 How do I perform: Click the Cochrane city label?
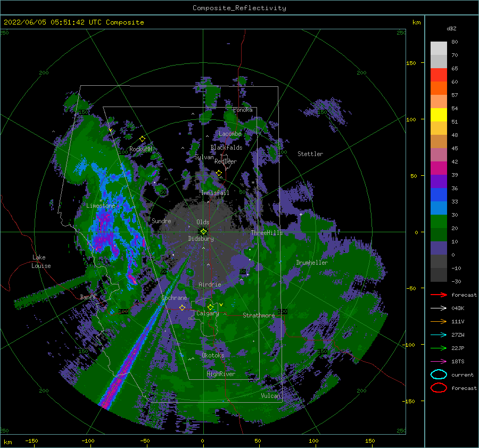point(174,298)
